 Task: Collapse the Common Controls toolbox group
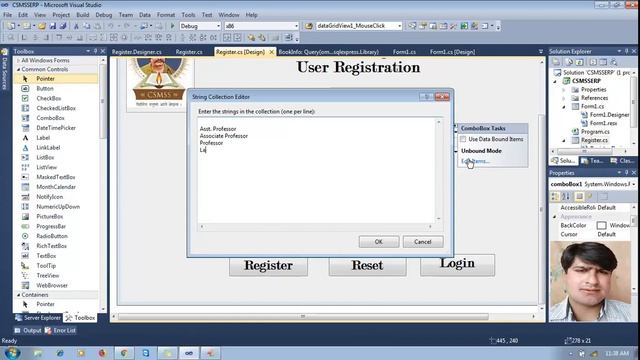[18, 69]
